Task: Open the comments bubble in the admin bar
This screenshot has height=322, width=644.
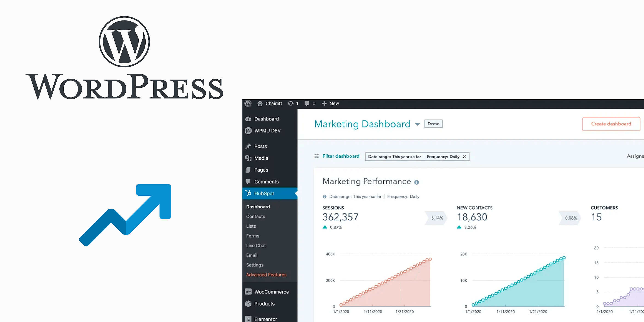Action: (x=307, y=103)
